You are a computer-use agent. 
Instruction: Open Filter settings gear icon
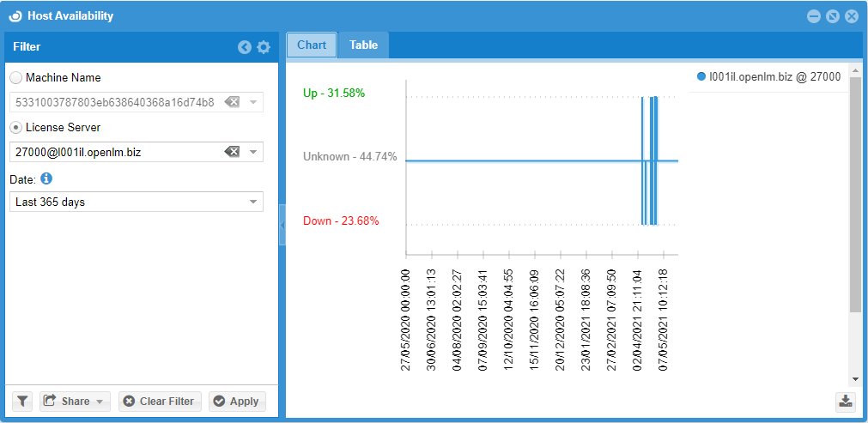(x=264, y=47)
